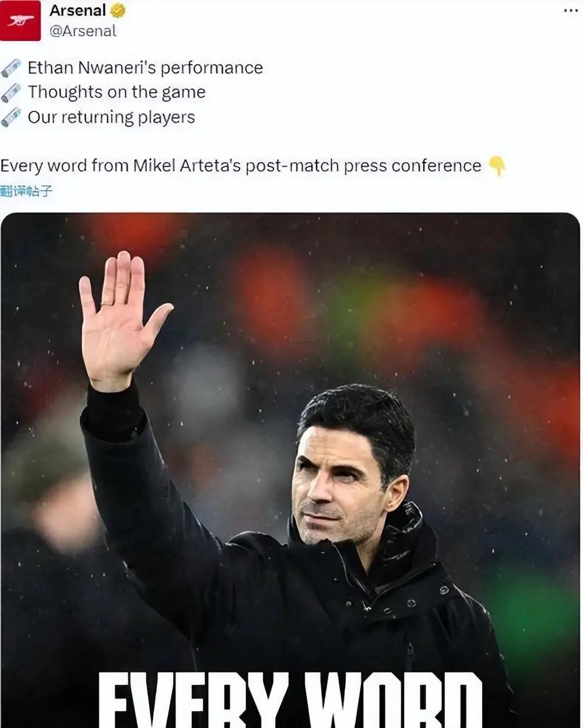This screenshot has width=583, height=728.
Task: Open the Arsenal display name link
Action: pos(78,10)
